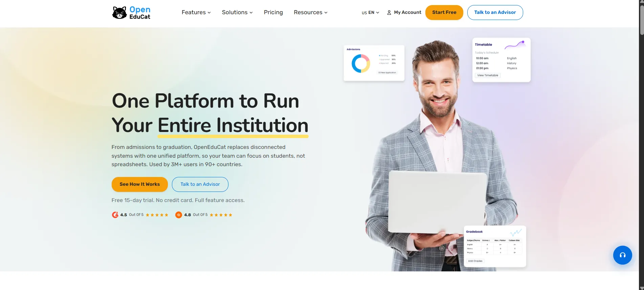
Task: Click the 'Physics' entry in Timetable card
Action: 512,68
